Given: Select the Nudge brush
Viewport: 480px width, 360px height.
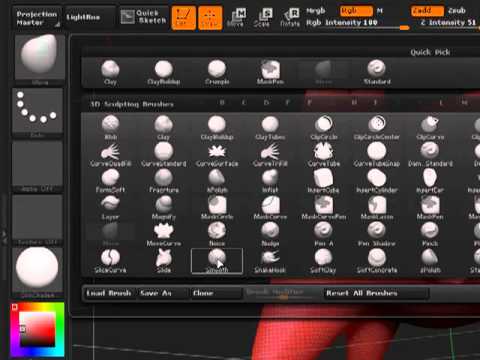Looking at the screenshot, I should click(x=270, y=234).
